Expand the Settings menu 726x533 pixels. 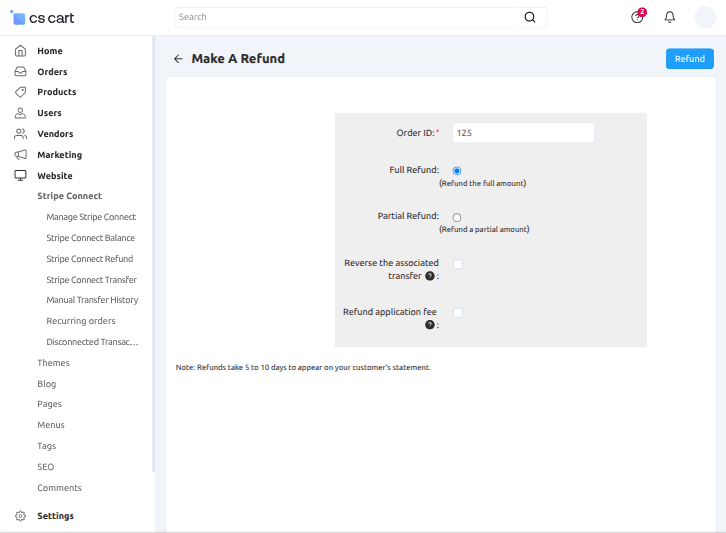point(55,516)
